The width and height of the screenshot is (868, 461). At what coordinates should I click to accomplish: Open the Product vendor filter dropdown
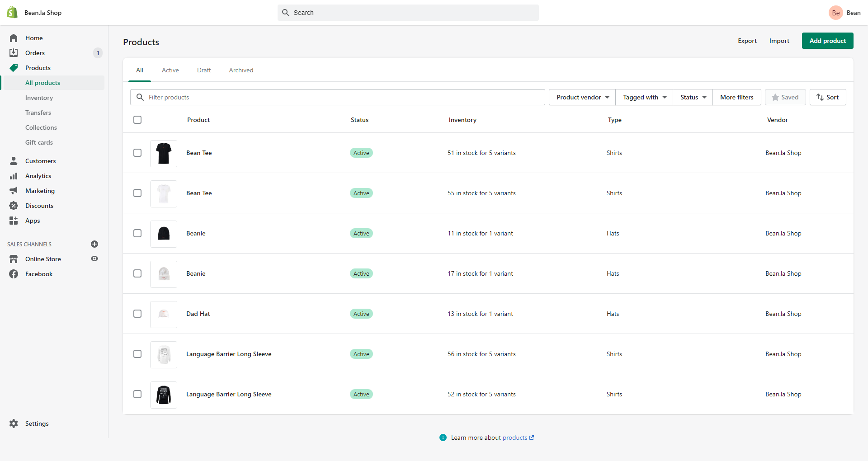point(581,97)
